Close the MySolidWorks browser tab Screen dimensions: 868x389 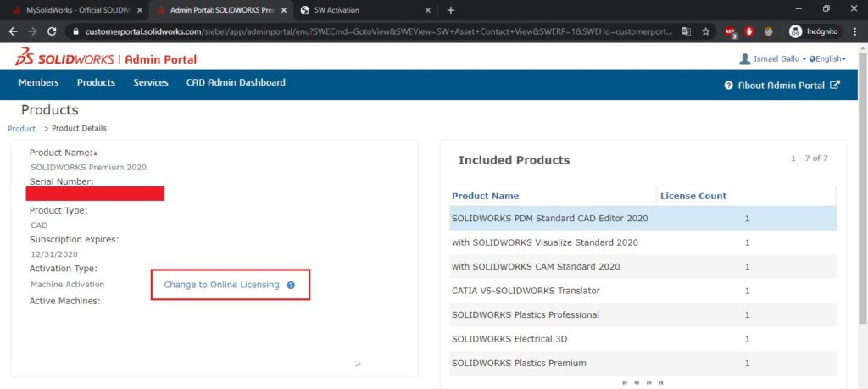140,10
